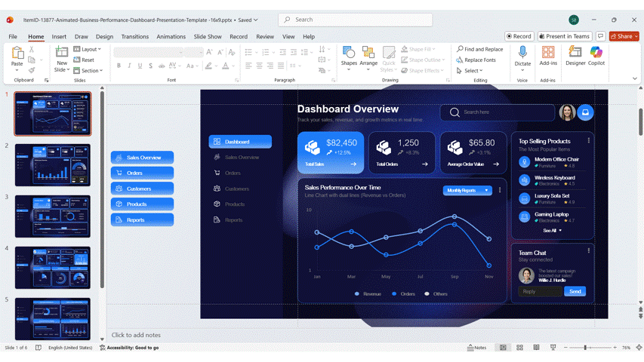Viewport: 644px width, 362px height.
Task: Expand Shape Outline options
Action: (423, 60)
